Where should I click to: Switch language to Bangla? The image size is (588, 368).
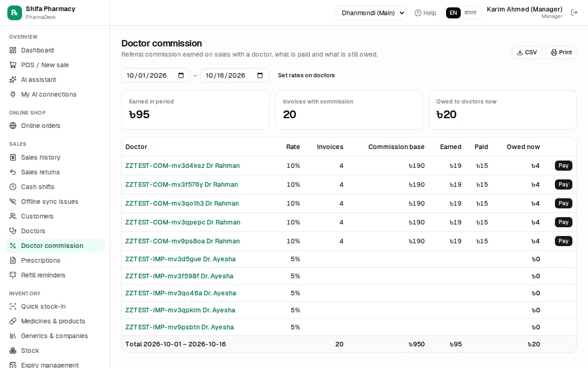pyautogui.click(x=470, y=13)
